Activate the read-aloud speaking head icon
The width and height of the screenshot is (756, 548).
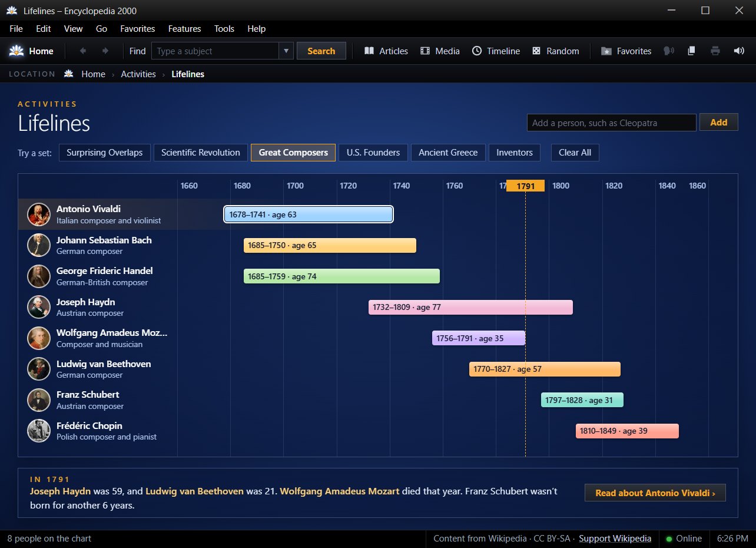point(668,51)
